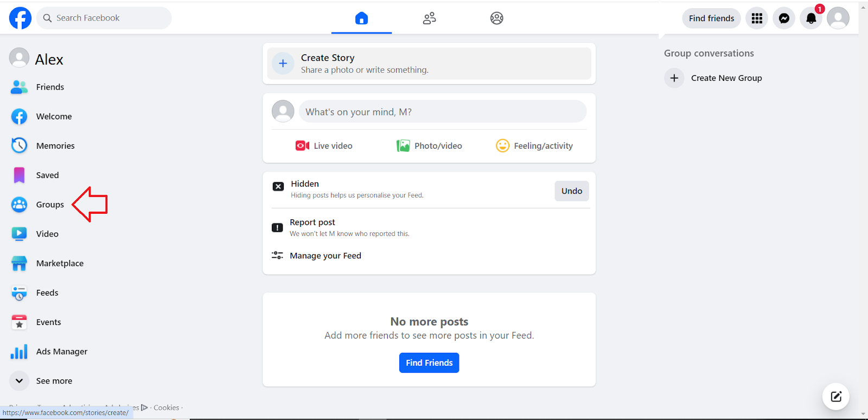Open Feeds in the left sidebar
This screenshot has width=868, height=420.
click(35, 292)
